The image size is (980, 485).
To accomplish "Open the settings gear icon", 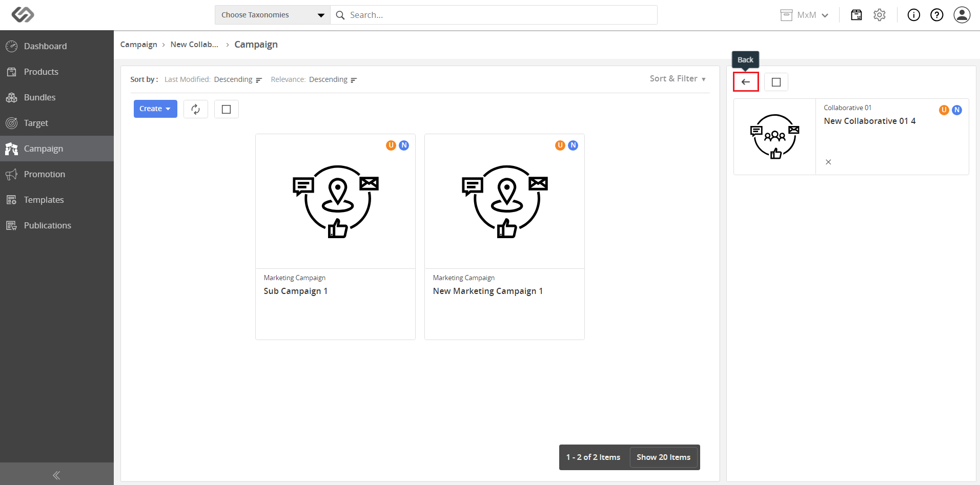I will [880, 15].
